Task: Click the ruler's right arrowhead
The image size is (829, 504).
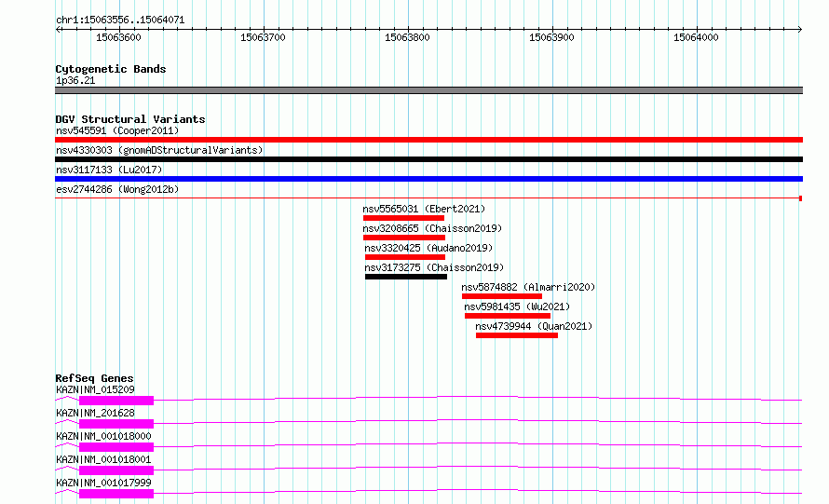Action: pyautogui.click(x=800, y=30)
